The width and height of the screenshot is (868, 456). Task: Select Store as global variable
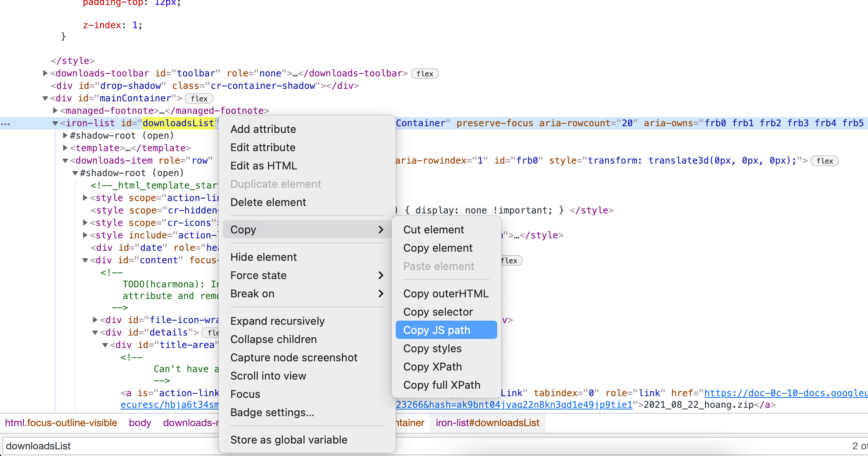click(x=289, y=440)
